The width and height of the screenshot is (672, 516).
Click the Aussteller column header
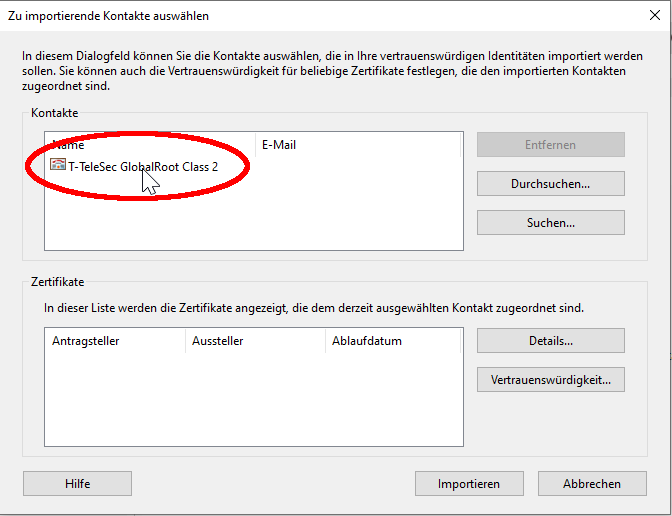coord(255,341)
